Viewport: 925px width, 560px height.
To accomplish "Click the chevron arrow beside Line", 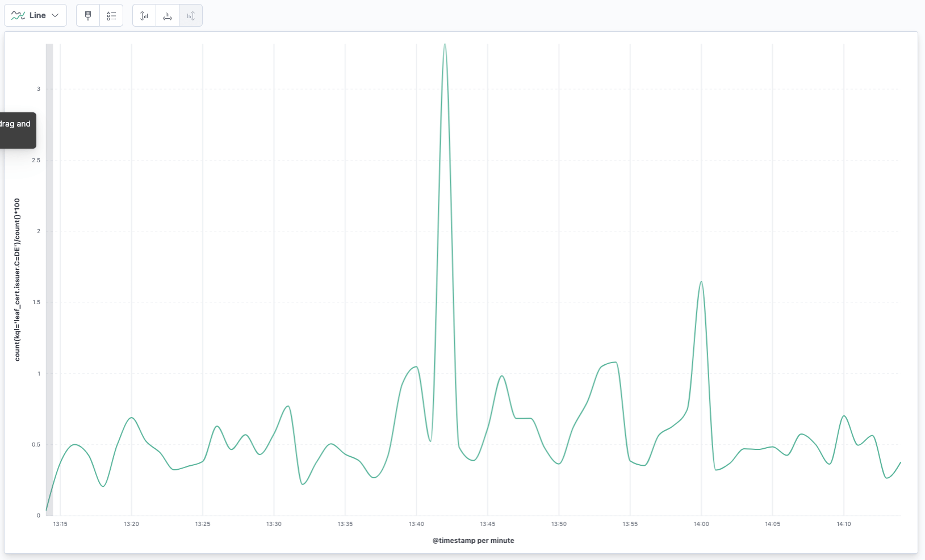I will point(55,15).
